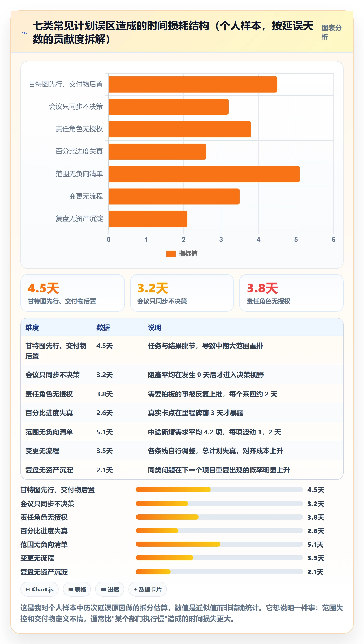Click the lightning icon beside the title
Image resolution: width=364 pixels, height=644 pixels.
24,33
